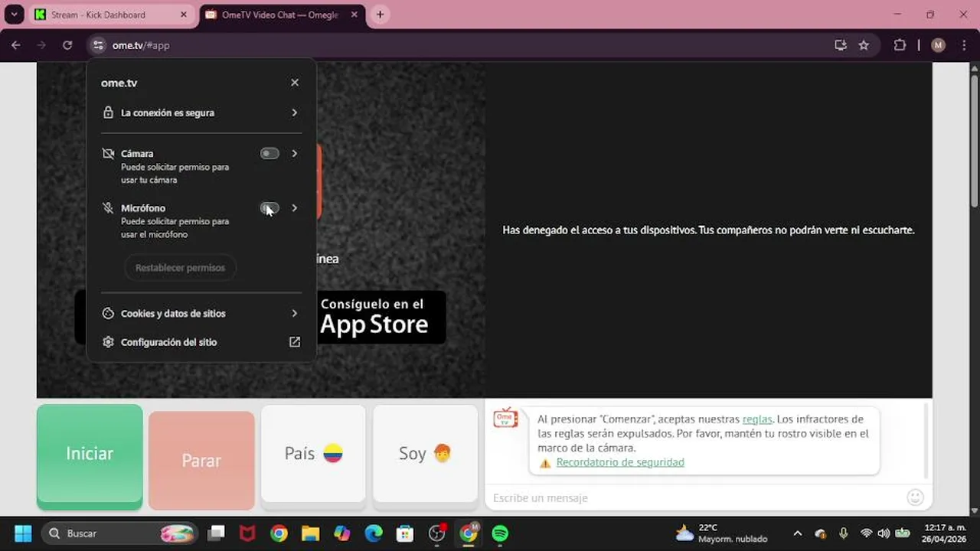Open the Chrome profile avatar M

(x=938, y=45)
